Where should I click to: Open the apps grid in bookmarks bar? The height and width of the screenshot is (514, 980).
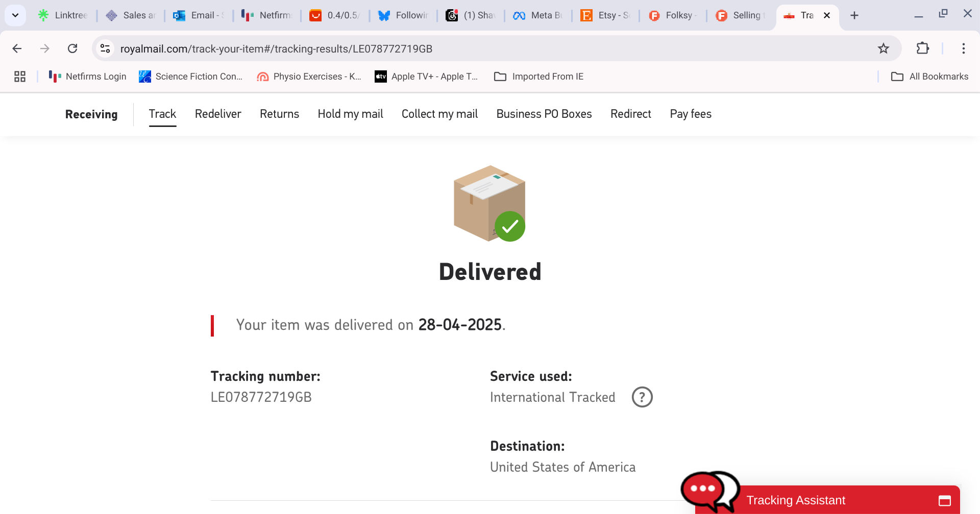click(20, 76)
